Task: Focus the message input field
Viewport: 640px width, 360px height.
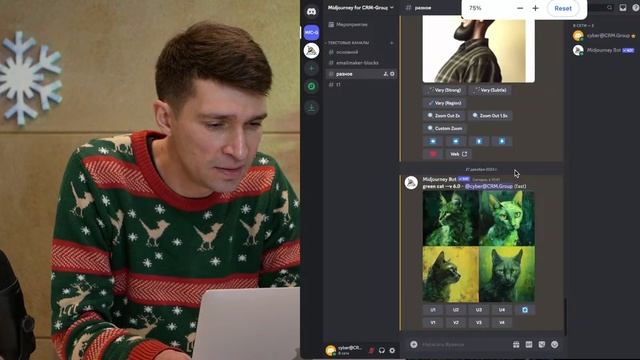Action: (x=464, y=344)
